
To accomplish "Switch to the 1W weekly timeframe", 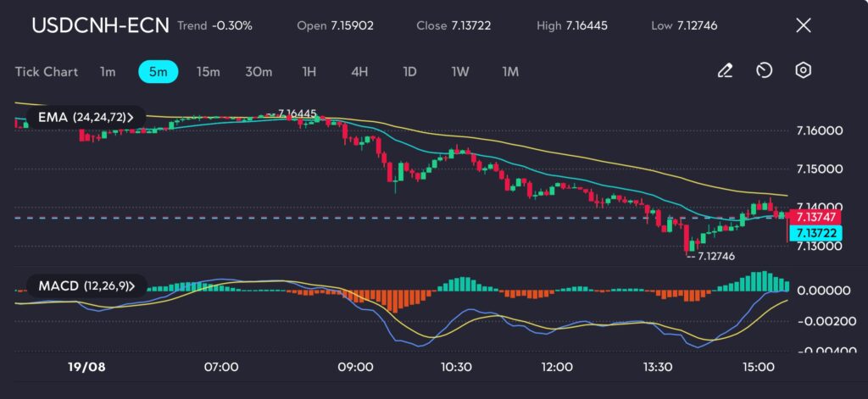I will coord(460,72).
